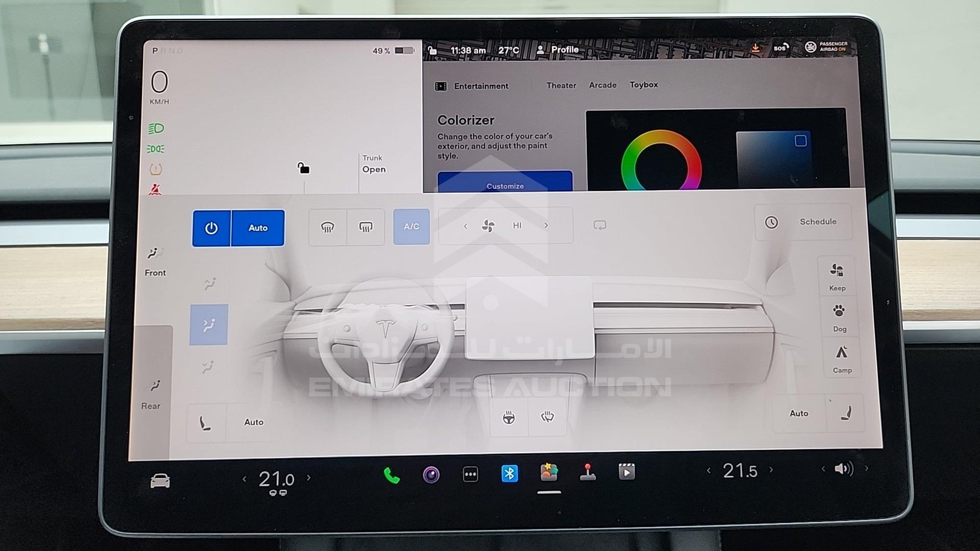Toggle front windshield defrost
The height and width of the screenshot is (551, 980).
tap(327, 227)
